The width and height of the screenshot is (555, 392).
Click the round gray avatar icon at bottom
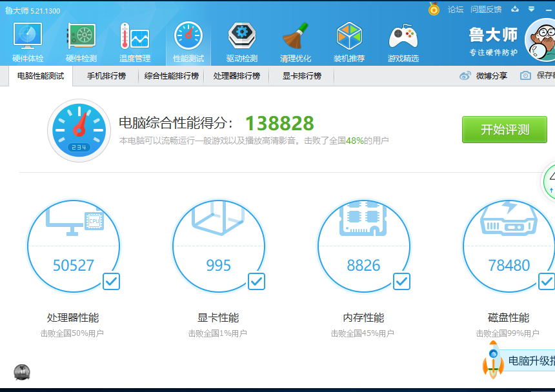point(22,372)
